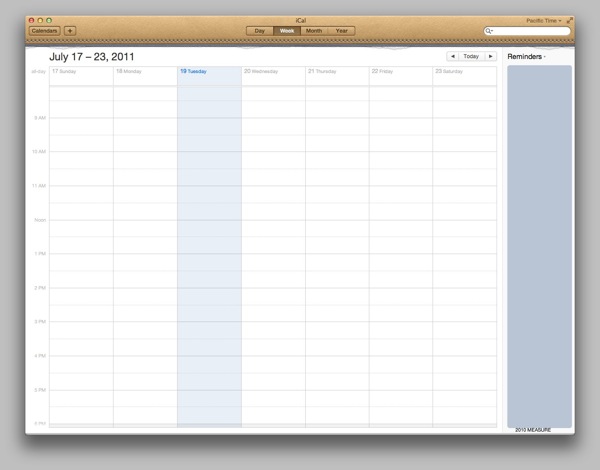Zoom the iCal window with green button

pos(49,20)
